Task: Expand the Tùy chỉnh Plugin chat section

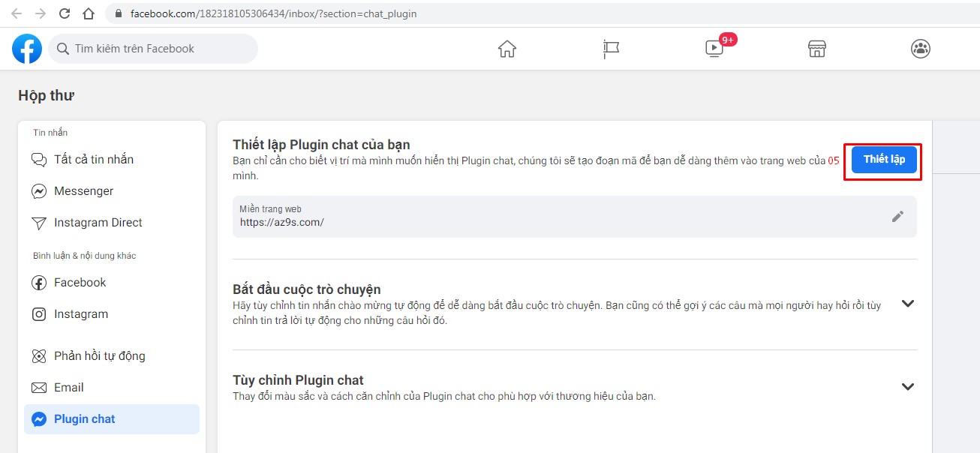Action: click(908, 387)
